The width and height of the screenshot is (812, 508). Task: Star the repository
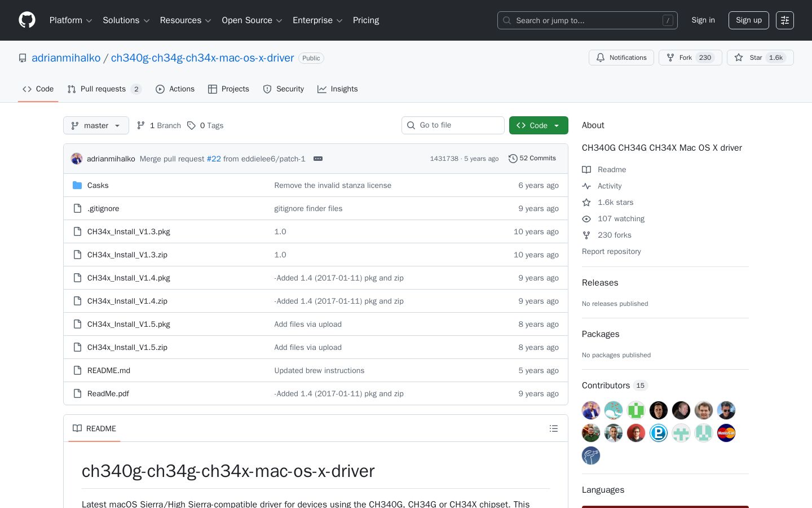coord(760,58)
